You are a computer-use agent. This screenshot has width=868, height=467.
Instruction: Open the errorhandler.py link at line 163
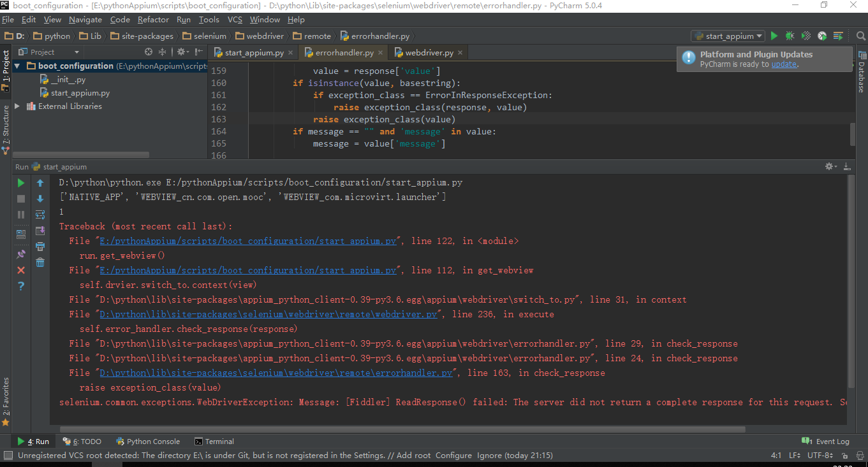point(276,373)
